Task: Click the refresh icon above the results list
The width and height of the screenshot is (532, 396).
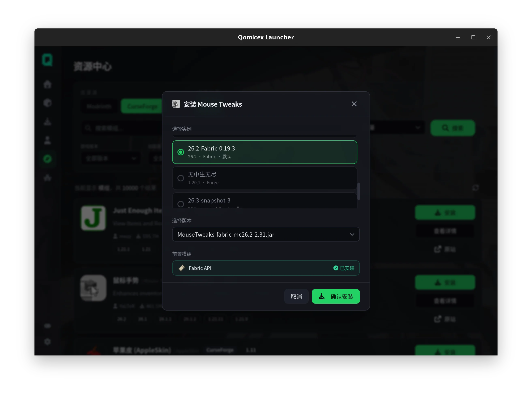Action: [475, 188]
